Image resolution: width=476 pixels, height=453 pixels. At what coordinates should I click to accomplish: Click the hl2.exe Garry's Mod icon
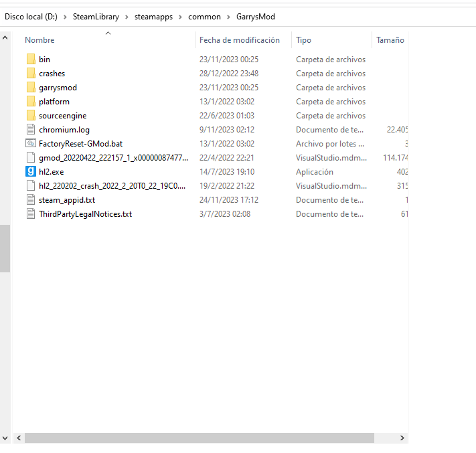31,171
